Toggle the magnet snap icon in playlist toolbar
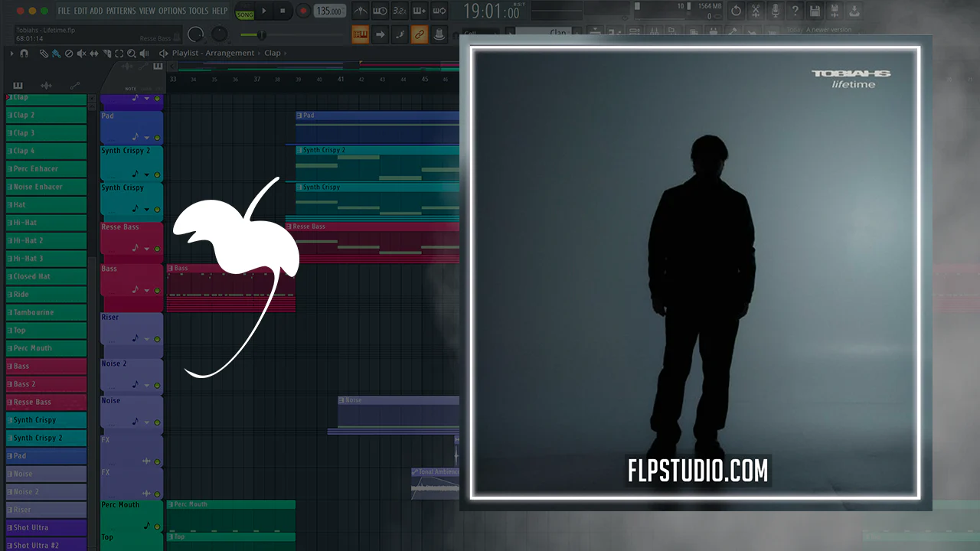The height and width of the screenshot is (551, 980). tap(24, 54)
